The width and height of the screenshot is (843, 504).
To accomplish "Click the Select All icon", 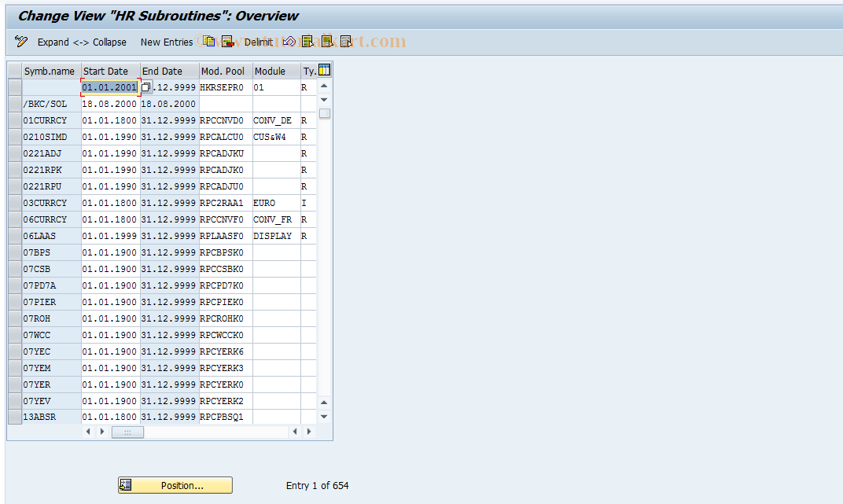I will point(307,42).
